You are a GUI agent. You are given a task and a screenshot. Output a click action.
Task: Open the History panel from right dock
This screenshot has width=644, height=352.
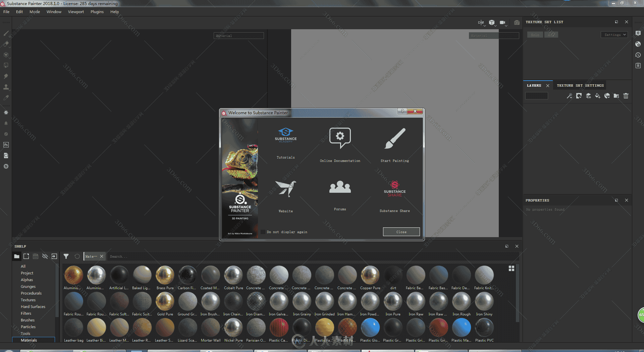638,55
